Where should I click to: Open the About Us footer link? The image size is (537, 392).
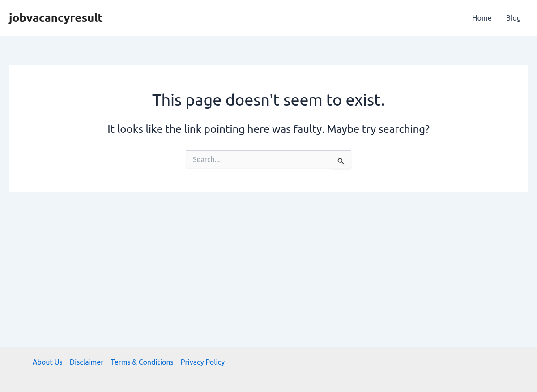pyautogui.click(x=47, y=362)
